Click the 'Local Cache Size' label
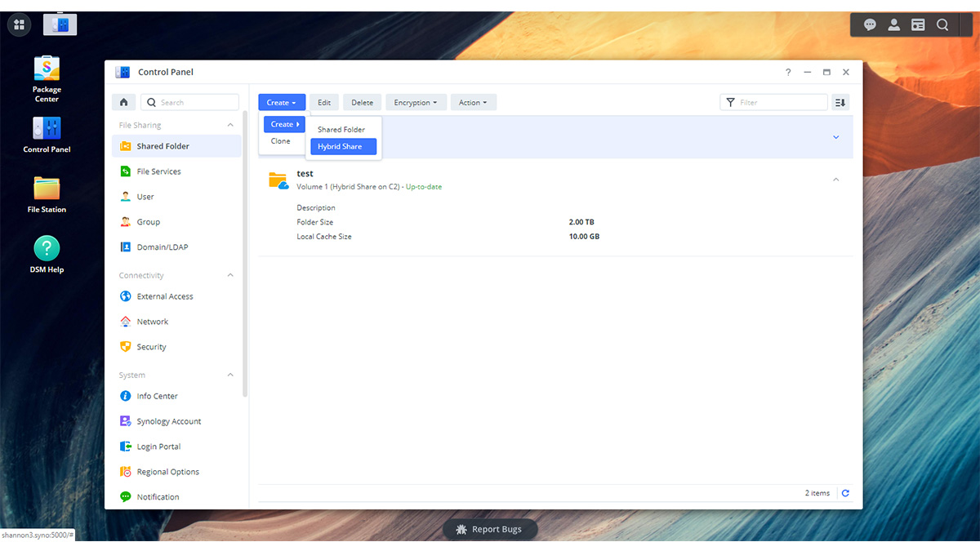The height and width of the screenshot is (551, 980). (324, 237)
